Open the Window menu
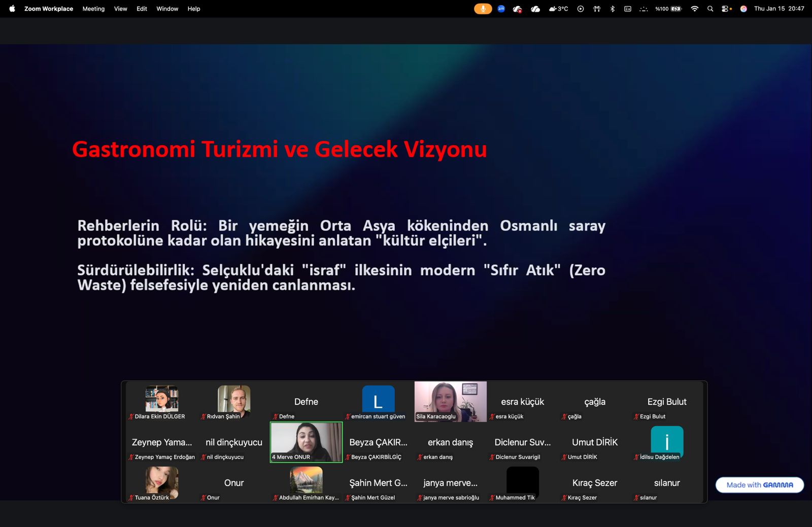The width and height of the screenshot is (812, 527). click(167, 9)
